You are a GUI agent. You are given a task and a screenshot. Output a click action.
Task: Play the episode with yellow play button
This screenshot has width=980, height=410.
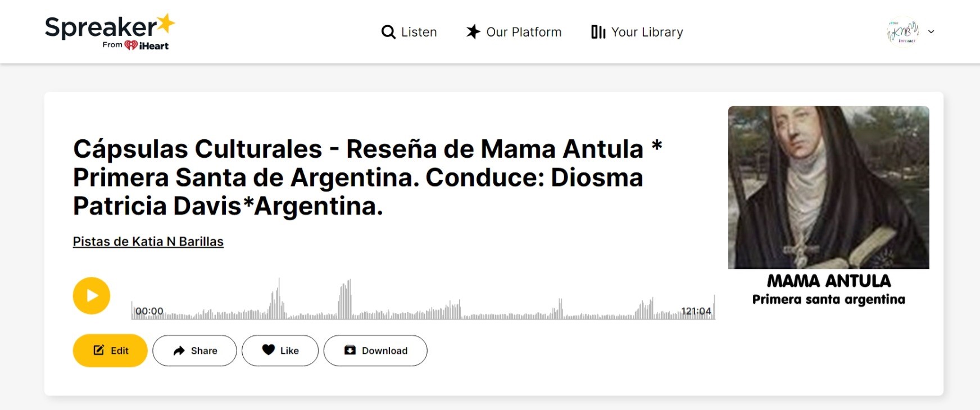tap(92, 295)
